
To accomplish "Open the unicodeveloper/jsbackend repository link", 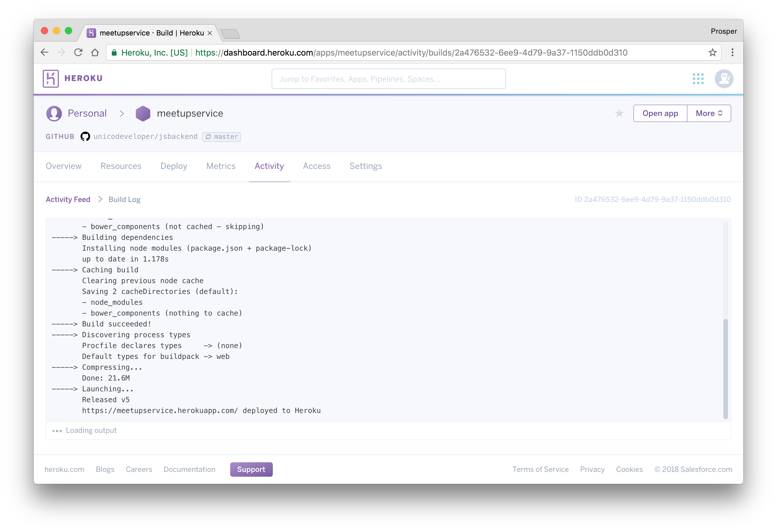I will tap(145, 137).
